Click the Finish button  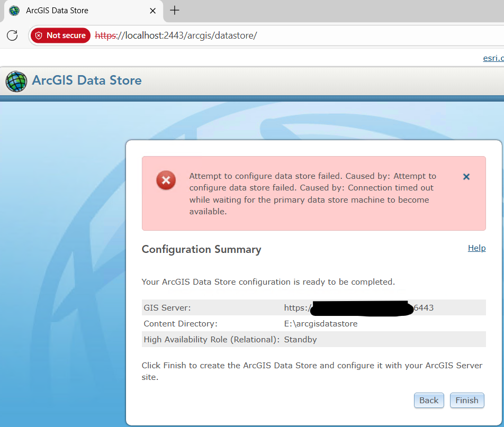click(467, 401)
